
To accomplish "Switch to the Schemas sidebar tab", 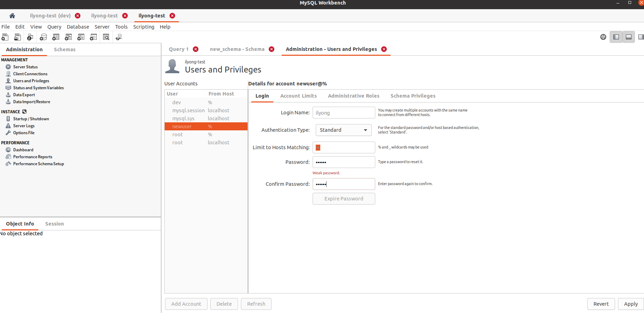I will 65,49.
